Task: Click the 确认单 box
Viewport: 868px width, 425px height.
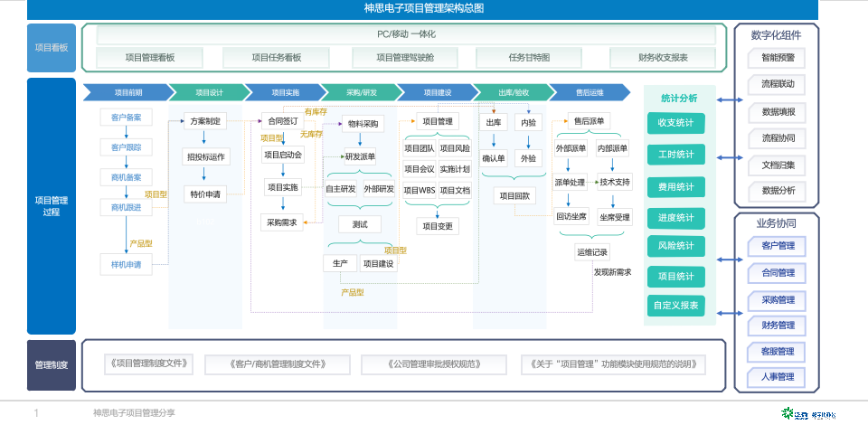Action: [x=494, y=158]
